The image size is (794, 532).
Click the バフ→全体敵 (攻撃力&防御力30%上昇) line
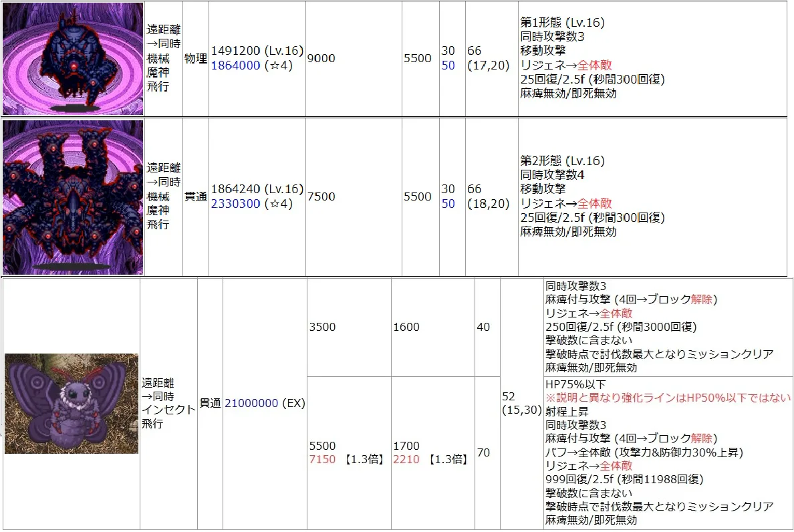coord(644,452)
